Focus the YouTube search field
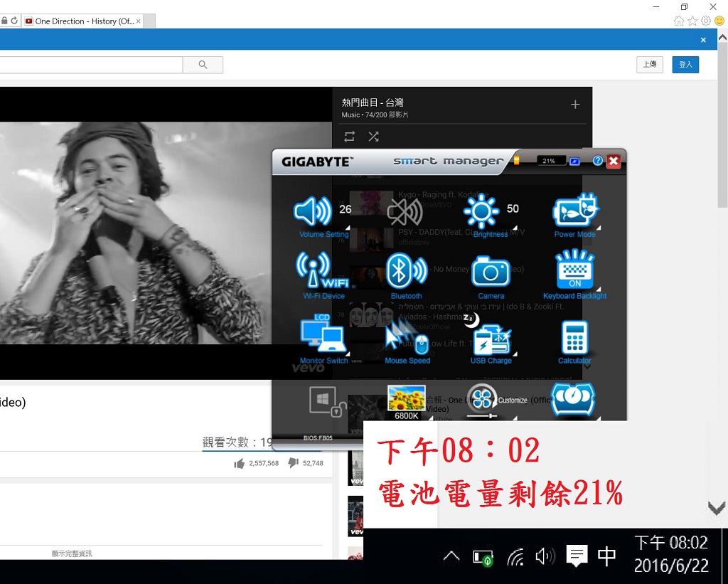 coord(91,65)
